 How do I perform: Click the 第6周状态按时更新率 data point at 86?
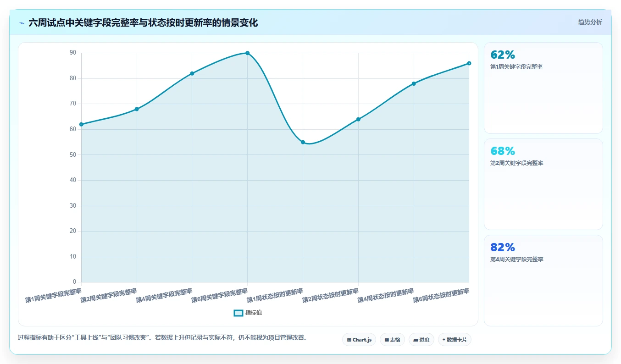(469, 63)
